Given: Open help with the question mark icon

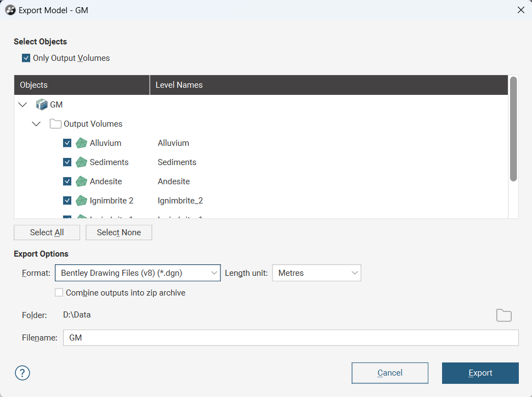Looking at the screenshot, I should pyautogui.click(x=22, y=373).
